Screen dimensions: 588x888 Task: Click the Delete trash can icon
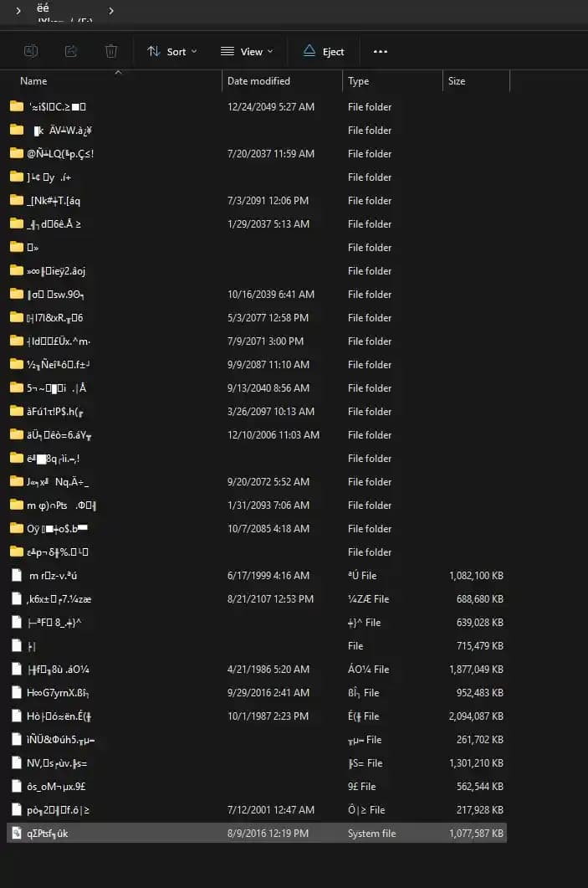click(111, 51)
